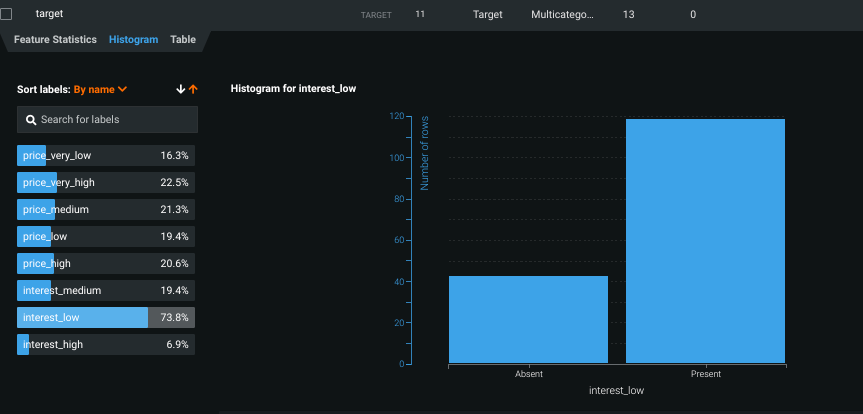The image size is (863, 414).
Task: Toggle the target feature row checkbox
Action: [6, 15]
